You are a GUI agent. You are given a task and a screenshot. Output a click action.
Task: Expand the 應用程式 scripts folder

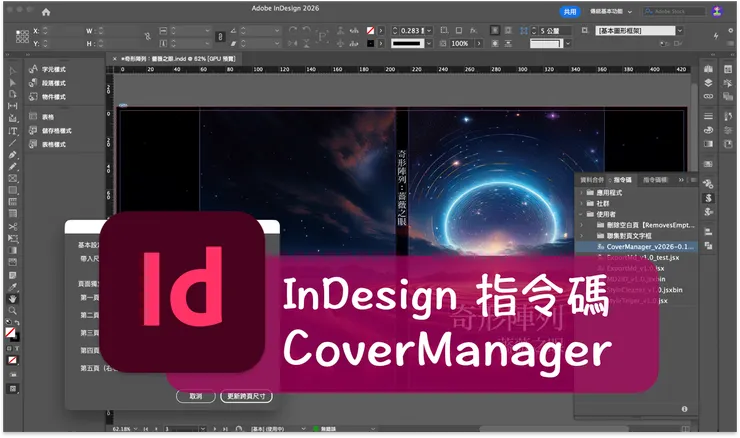581,193
